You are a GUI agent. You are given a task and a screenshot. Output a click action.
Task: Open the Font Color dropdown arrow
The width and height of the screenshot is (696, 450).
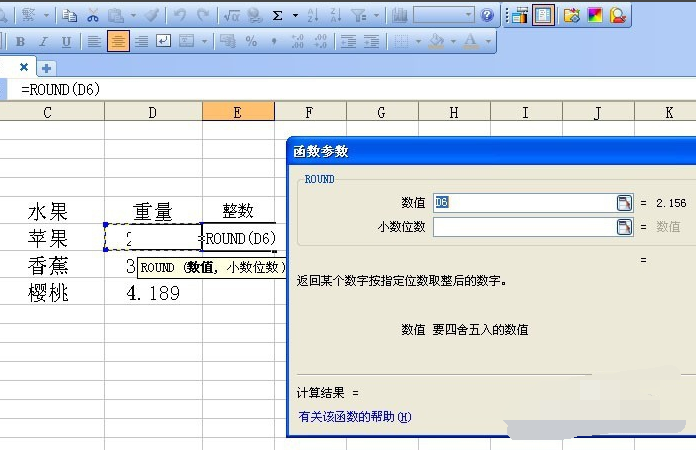tap(488, 42)
